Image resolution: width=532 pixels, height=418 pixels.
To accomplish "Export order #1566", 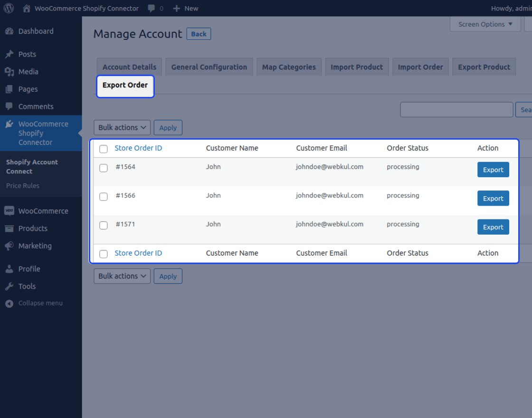I will [x=493, y=198].
